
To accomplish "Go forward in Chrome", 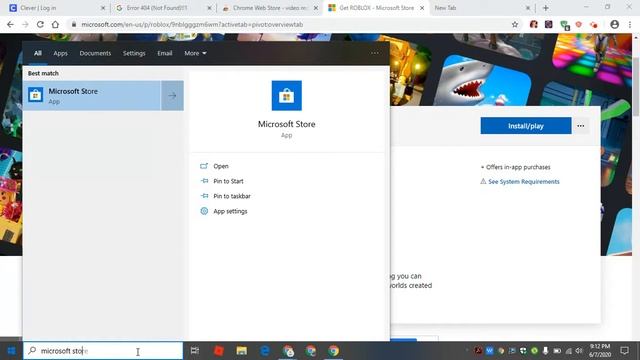I will [x=25, y=24].
